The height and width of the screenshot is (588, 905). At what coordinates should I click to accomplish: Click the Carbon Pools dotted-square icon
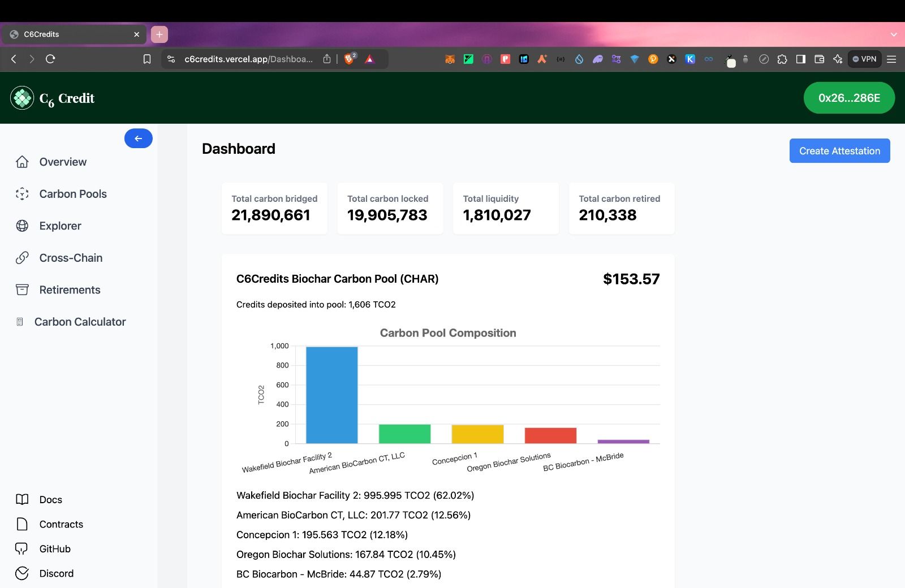22,194
